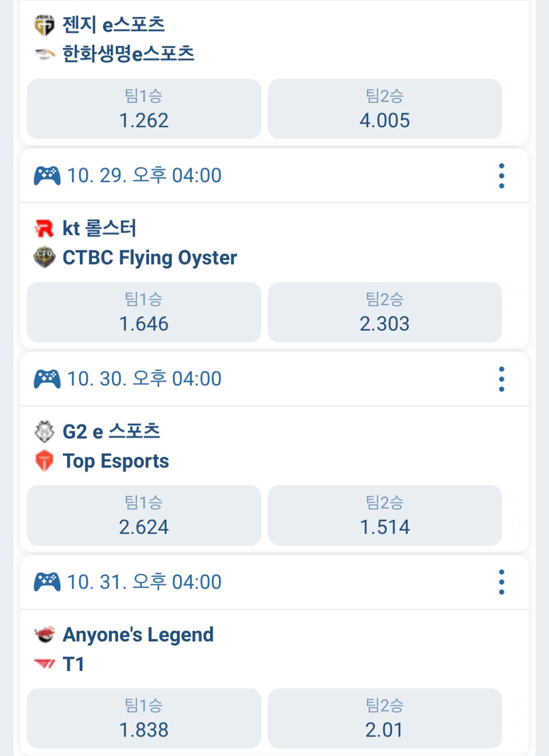The height and width of the screenshot is (756, 549).
Task: Choose 팀2승 at 1.514 for Top Esports
Action: coord(385,515)
